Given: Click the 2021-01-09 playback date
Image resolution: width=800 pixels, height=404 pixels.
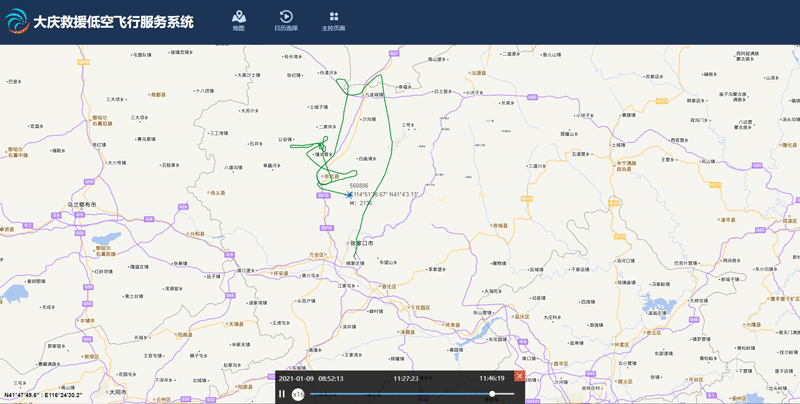Looking at the screenshot, I should tap(298, 379).
